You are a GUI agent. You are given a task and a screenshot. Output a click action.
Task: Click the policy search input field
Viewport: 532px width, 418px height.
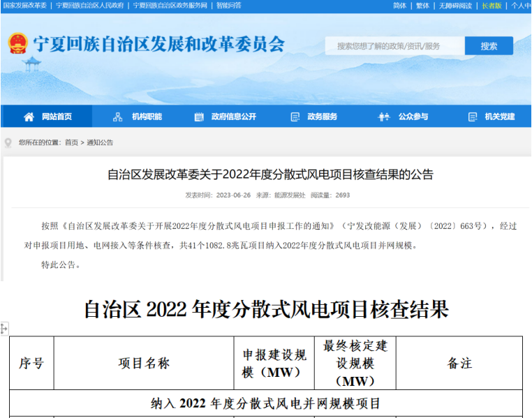[394, 46]
